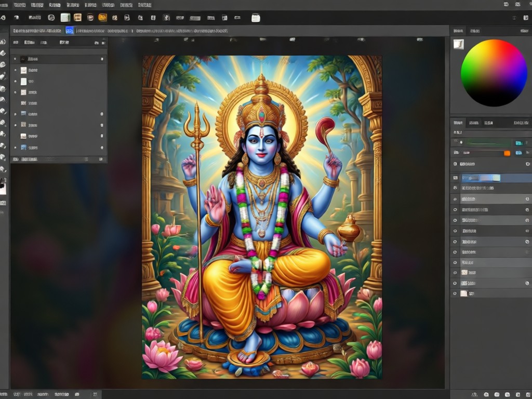The image size is (532, 399).
Task: Click the orange slider handle in the right panel
Action: pos(507,153)
